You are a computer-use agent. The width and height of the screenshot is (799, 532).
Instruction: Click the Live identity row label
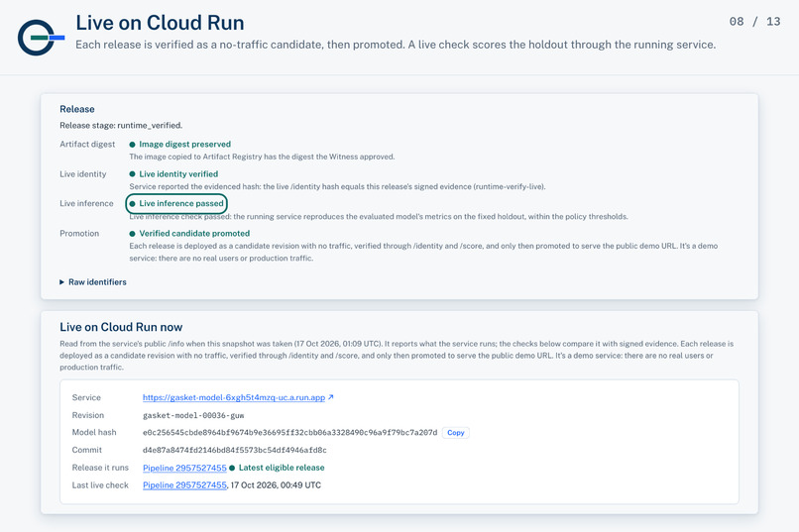pyautogui.click(x=82, y=174)
